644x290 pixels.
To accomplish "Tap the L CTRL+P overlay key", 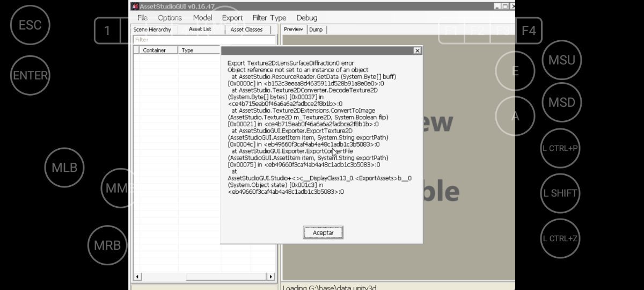I will click(x=560, y=148).
